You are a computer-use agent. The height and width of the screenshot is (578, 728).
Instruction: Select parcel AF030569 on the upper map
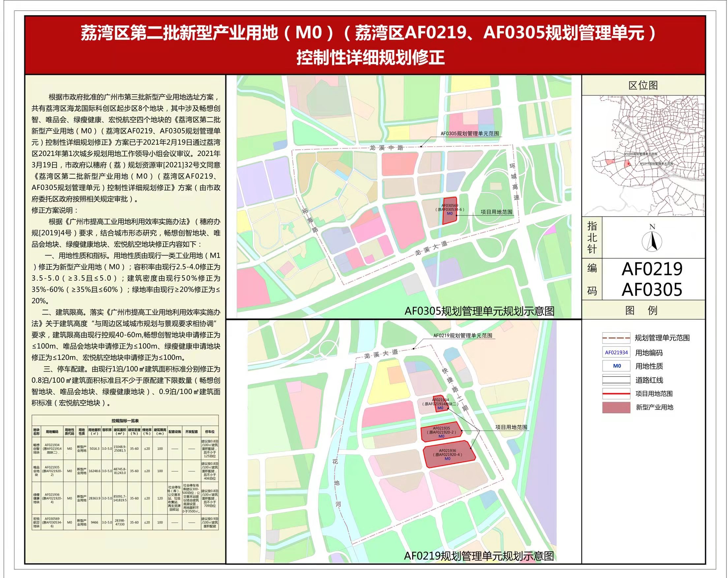pyautogui.click(x=450, y=211)
